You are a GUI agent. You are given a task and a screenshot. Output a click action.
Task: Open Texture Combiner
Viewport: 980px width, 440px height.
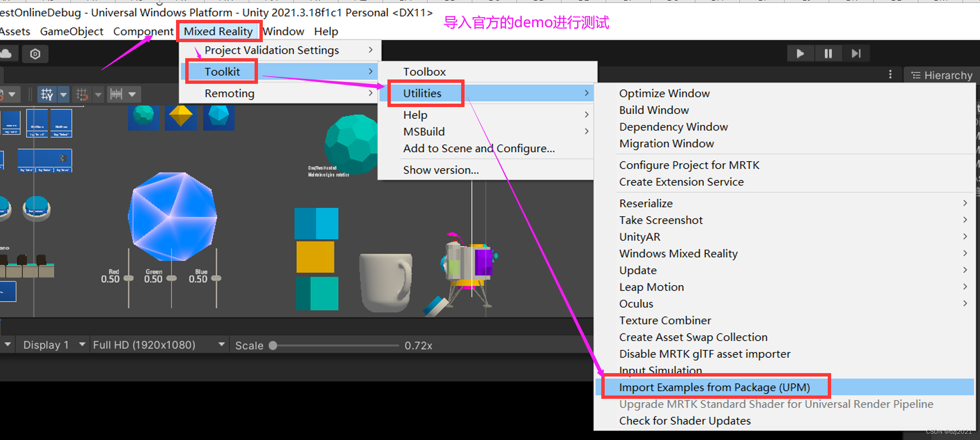pyautogui.click(x=785, y=320)
